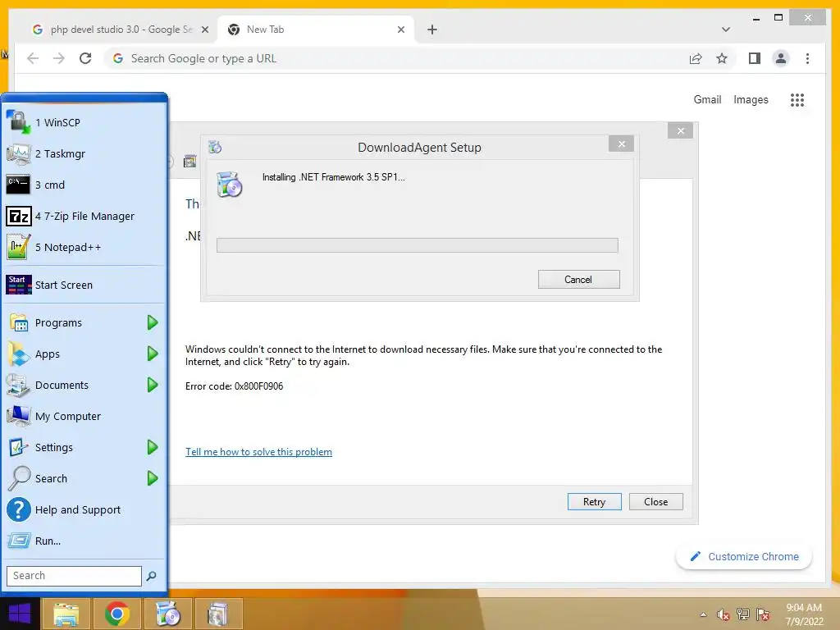Open the Chrome profile avatar
Viewport: 840px width, 630px height.
(781, 58)
